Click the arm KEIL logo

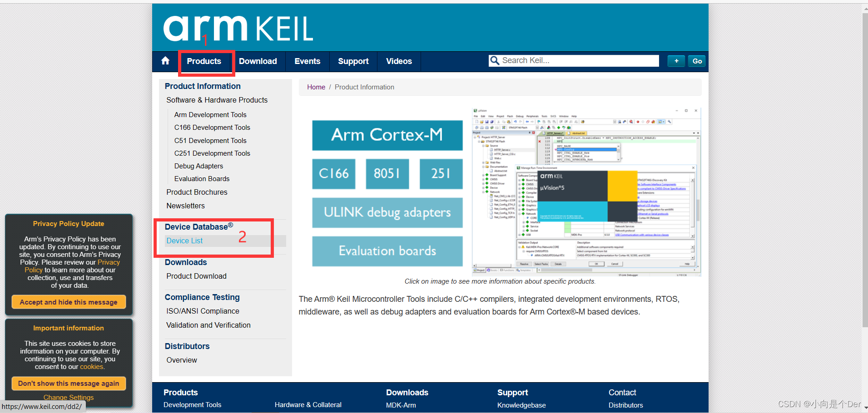(238, 28)
